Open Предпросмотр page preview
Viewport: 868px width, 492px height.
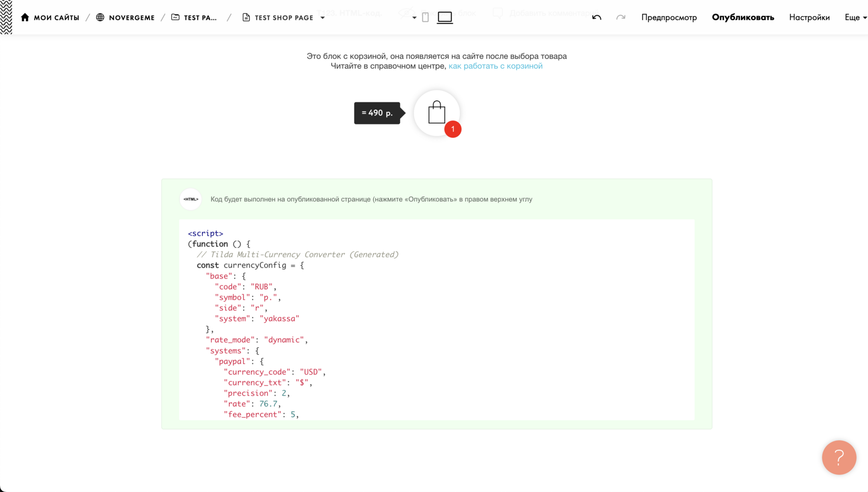click(669, 18)
